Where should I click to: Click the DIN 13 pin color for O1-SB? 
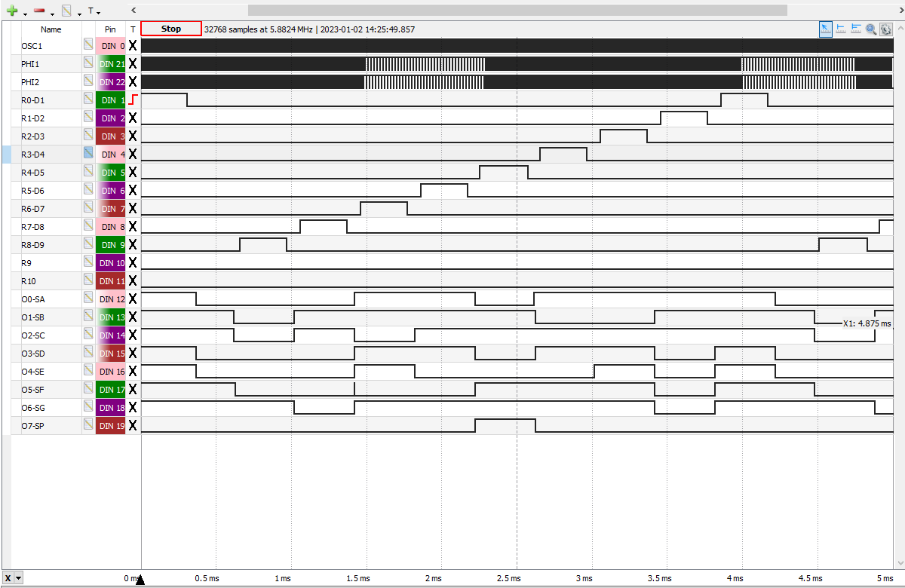pyautogui.click(x=112, y=317)
